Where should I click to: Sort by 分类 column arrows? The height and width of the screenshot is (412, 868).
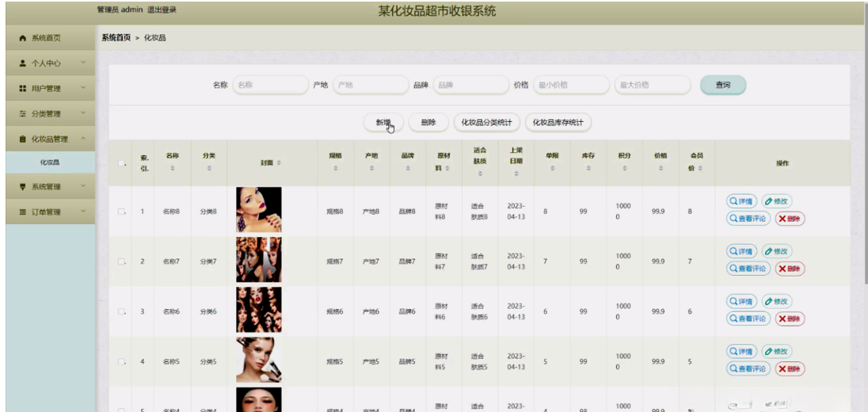[x=209, y=168]
